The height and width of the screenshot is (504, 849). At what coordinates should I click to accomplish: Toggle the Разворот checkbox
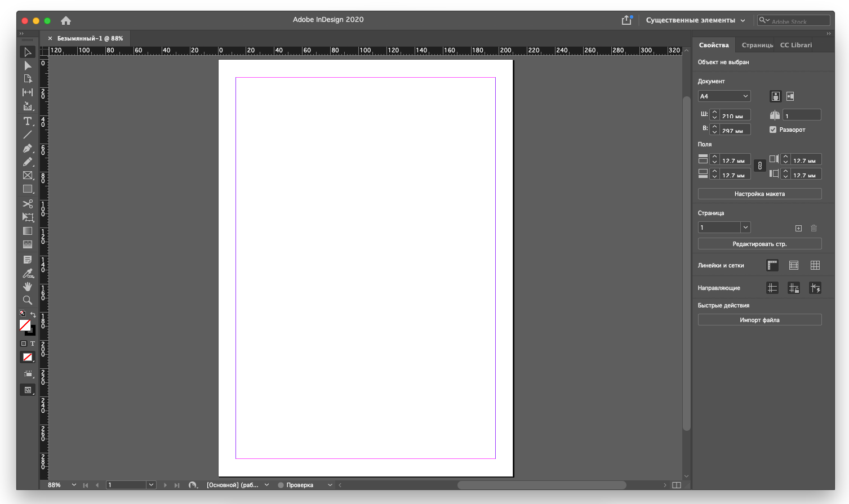coord(773,130)
